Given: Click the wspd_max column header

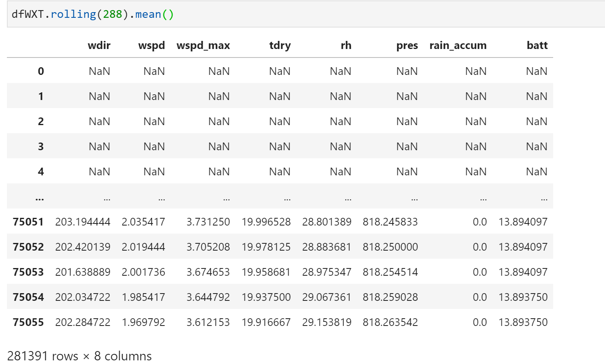Looking at the screenshot, I should coord(203,45).
